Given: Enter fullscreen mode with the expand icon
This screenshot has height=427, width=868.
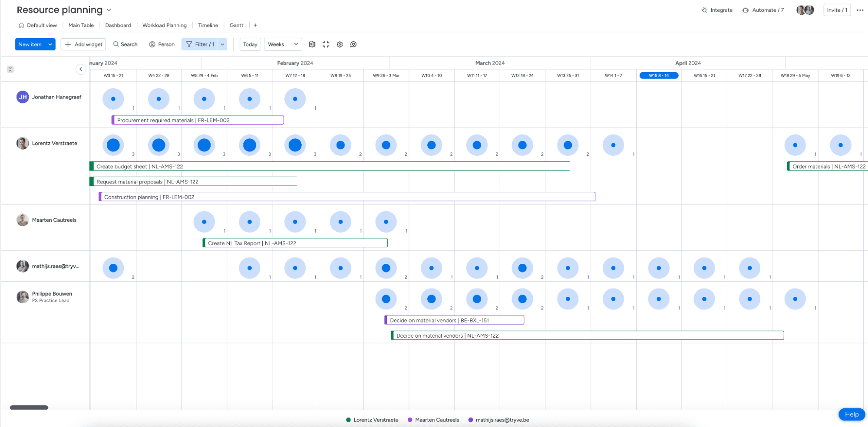Looking at the screenshot, I should point(326,44).
